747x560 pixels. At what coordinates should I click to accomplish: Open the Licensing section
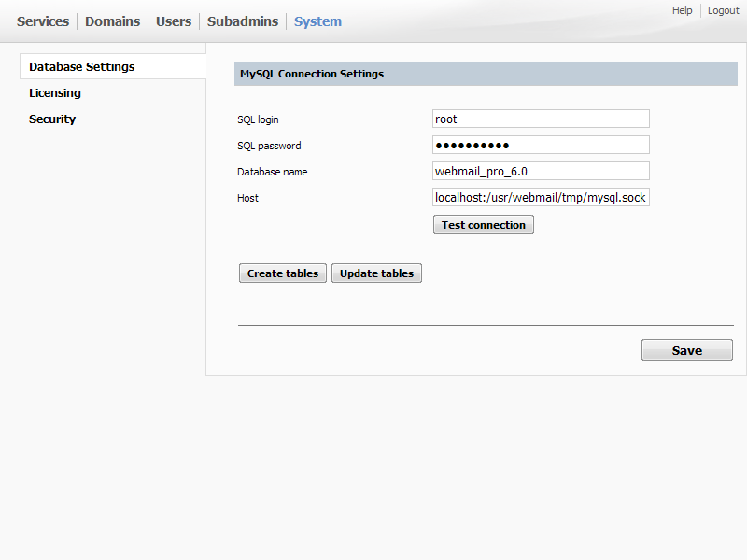(x=55, y=93)
